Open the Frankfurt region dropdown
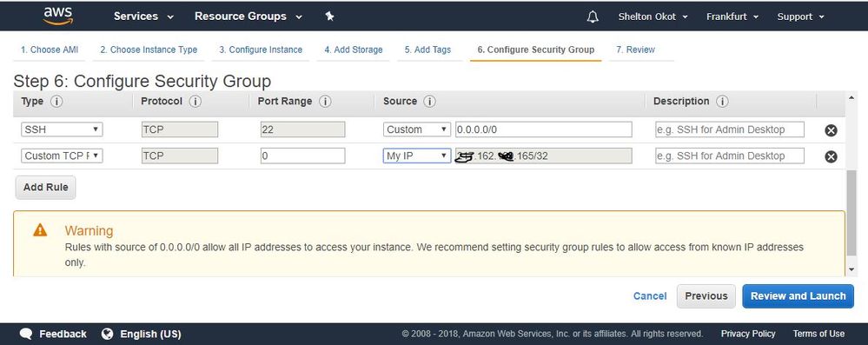Screen dimensions: 868x345 point(733,17)
